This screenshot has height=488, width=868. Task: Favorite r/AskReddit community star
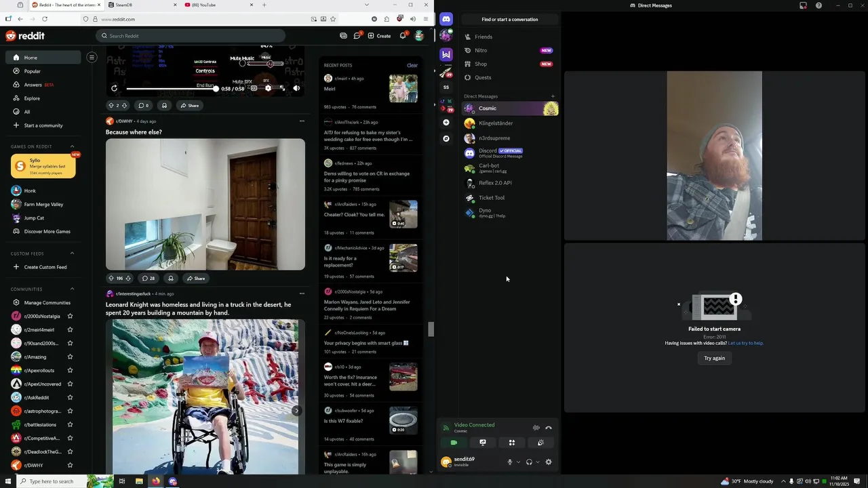[x=70, y=398]
